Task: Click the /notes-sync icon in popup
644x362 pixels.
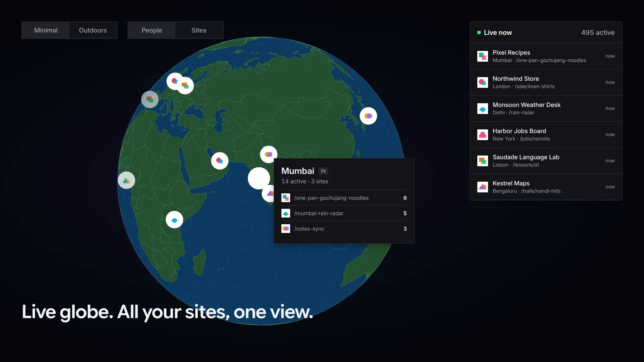Action: pos(286,229)
